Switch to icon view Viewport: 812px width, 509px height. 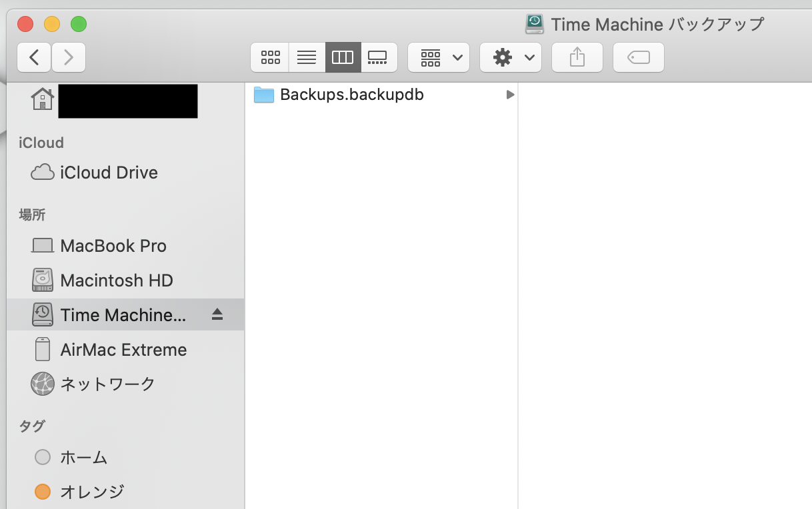pyautogui.click(x=270, y=57)
